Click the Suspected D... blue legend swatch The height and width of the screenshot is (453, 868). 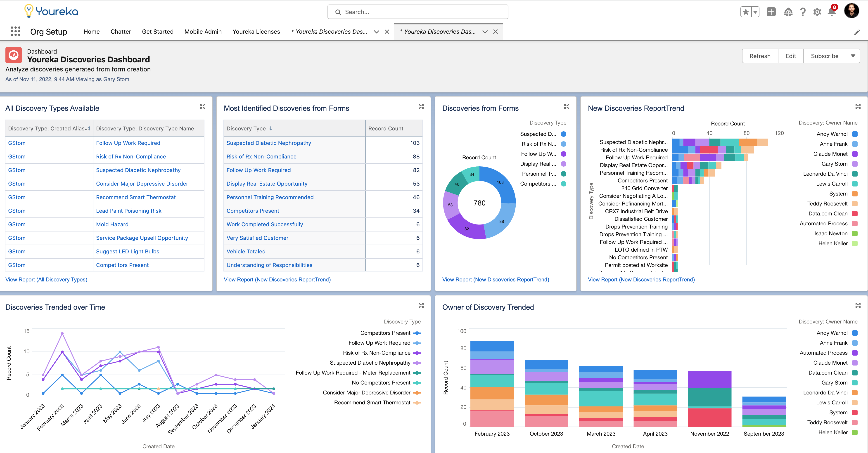[563, 134]
